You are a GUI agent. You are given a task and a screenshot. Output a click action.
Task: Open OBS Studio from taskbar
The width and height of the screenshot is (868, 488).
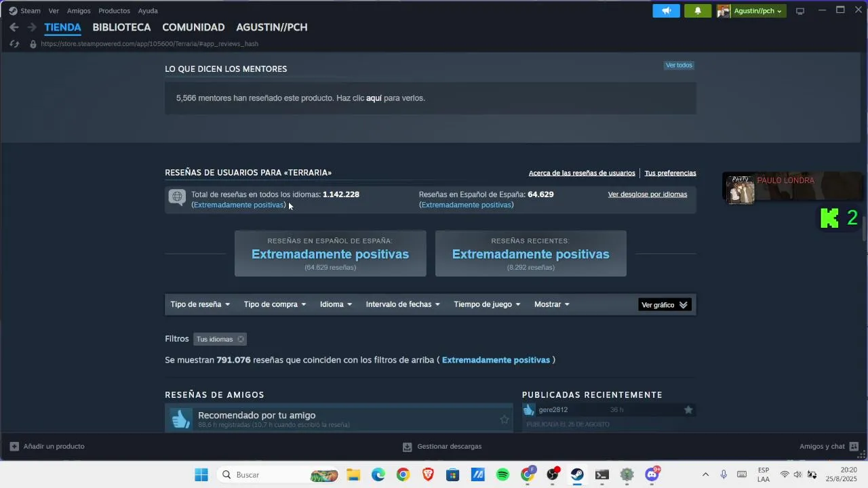553,474
